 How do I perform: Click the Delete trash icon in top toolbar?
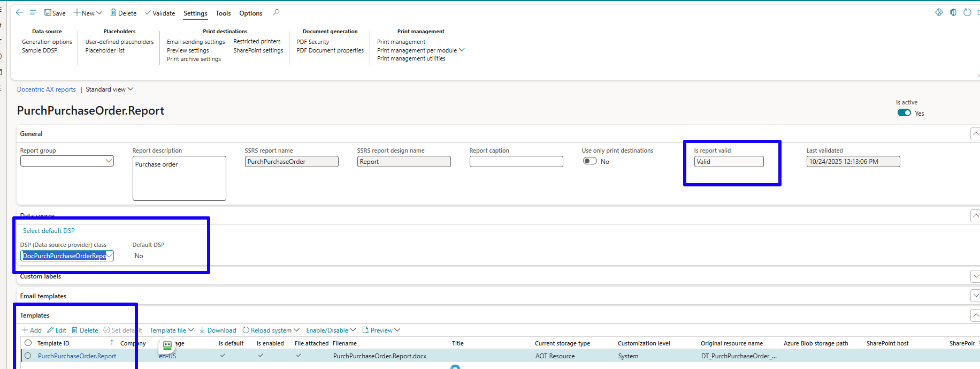(x=113, y=13)
